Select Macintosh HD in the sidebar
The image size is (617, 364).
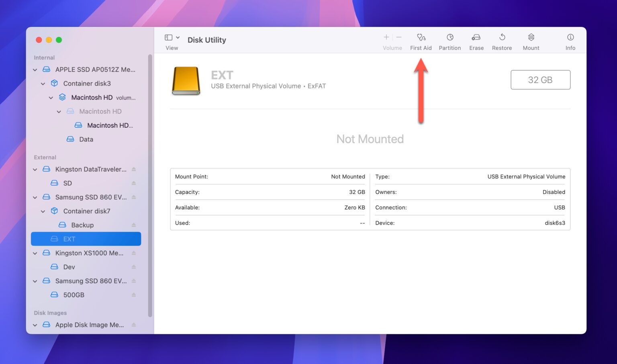click(93, 97)
